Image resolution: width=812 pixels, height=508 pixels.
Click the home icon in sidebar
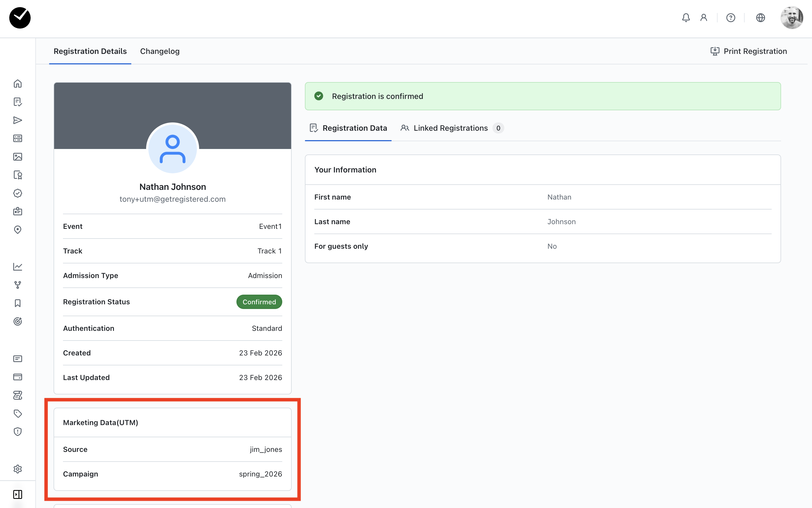pyautogui.click(x=17, y=84)
